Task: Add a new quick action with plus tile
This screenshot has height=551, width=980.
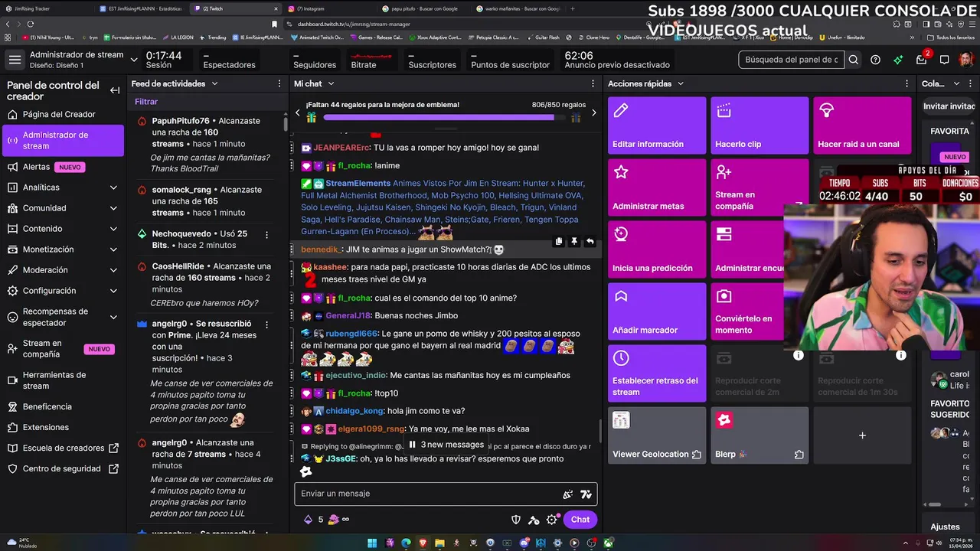Action: [862, 435]
